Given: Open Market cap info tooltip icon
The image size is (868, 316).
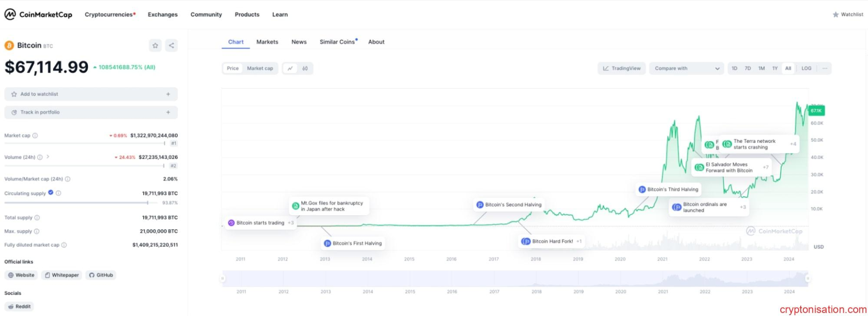Looking at the screenshot, I should coord(35,136).
